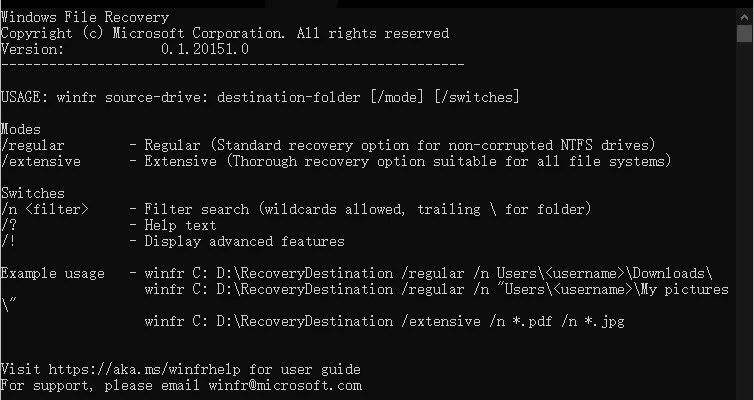
Task: Click the USAGE: winfr source-drive line
Action: [x=260, y=97]
